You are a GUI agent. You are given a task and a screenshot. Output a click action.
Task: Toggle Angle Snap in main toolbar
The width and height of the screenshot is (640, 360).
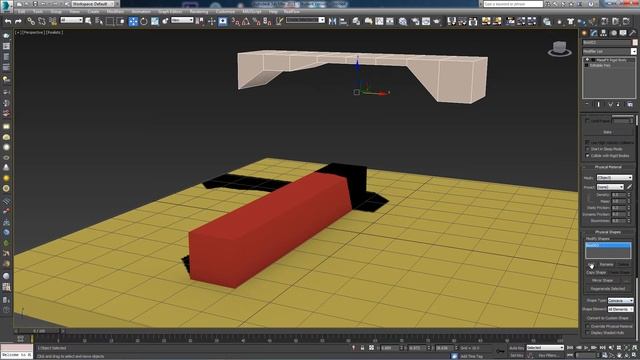point(246,21)
